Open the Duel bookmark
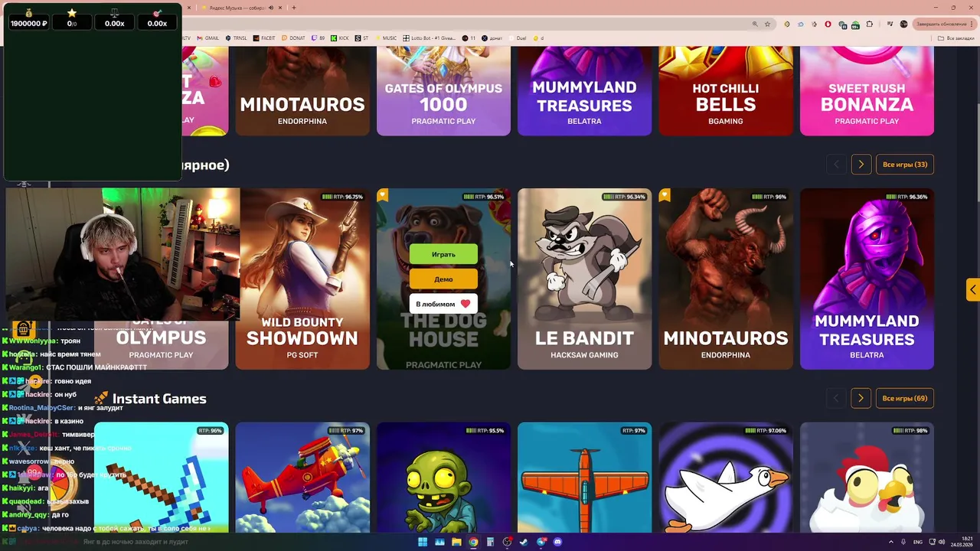The width and height of the screenshot is (980, 551). coord(517,37)
